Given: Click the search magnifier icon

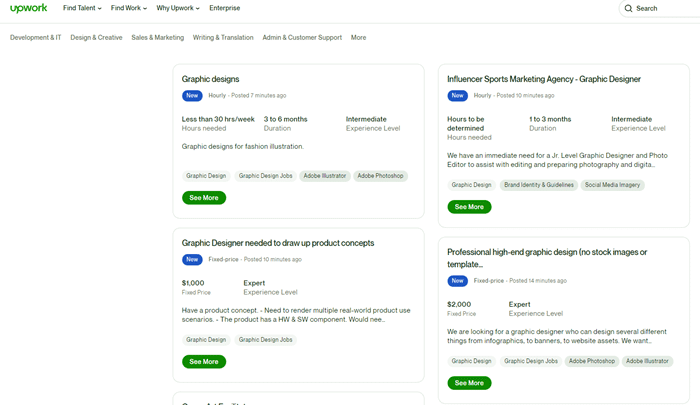Looking at the screenshot, I should click(628, 8).
